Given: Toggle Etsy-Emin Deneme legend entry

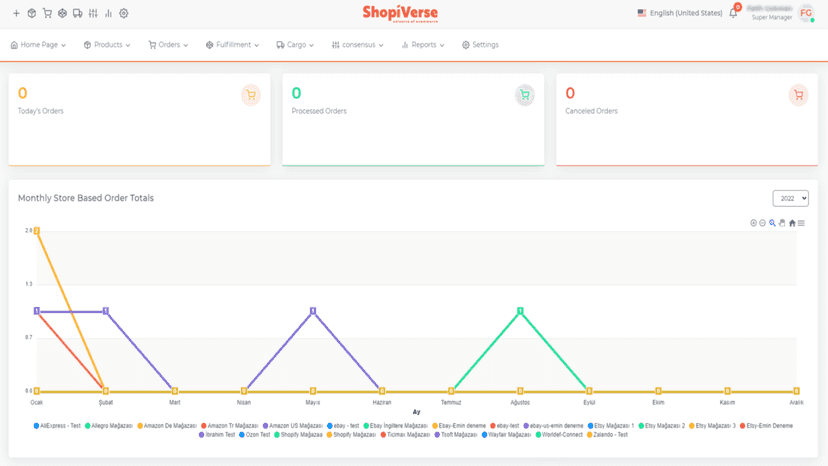Looking at the screenshot, I should pos(766,426).
